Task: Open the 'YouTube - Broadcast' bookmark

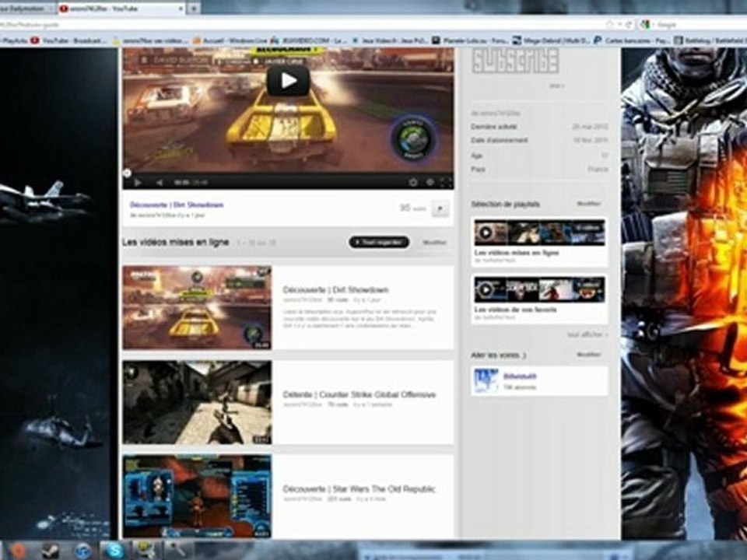Action: [x=68, y=41]
